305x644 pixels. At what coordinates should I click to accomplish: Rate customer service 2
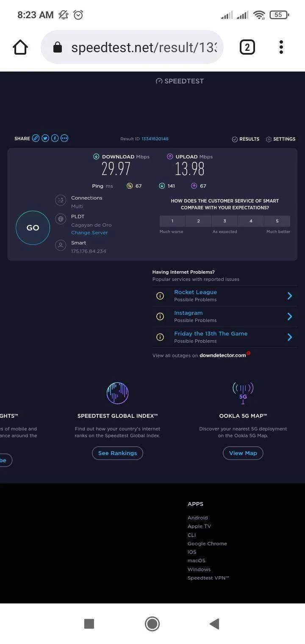coord(198,221)
